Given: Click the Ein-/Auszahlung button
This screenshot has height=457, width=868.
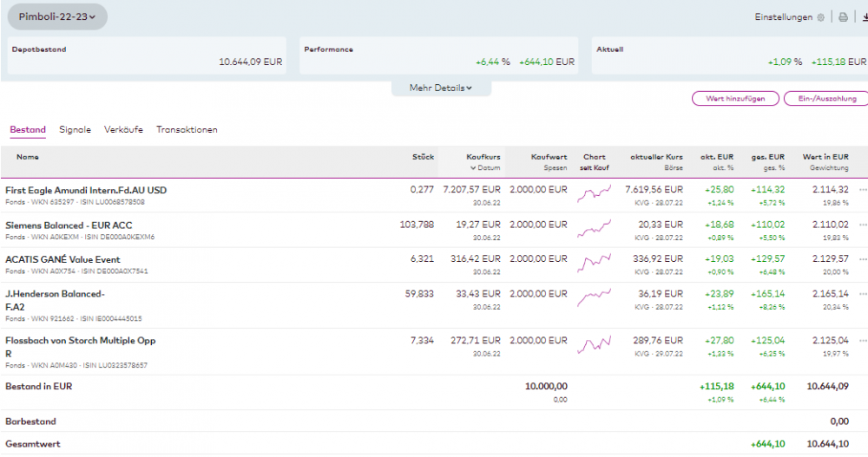Looking at the screenshot, I should [x=825, y=99].
